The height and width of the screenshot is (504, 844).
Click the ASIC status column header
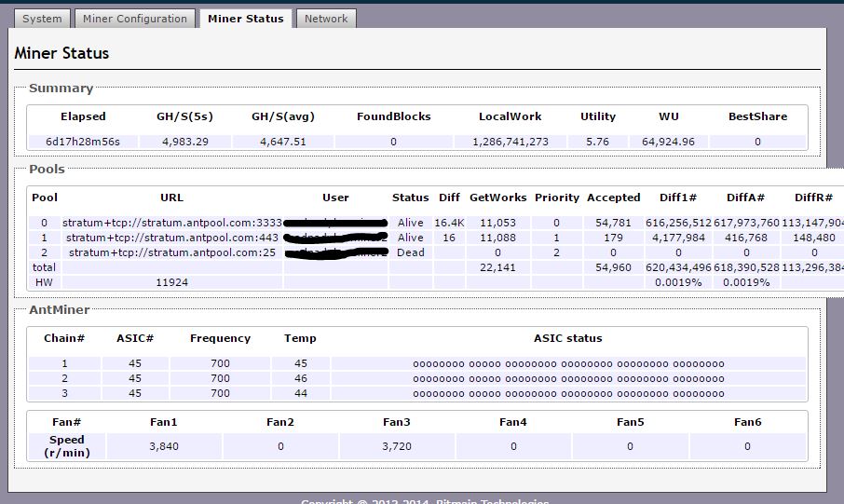tap(567, 338)
